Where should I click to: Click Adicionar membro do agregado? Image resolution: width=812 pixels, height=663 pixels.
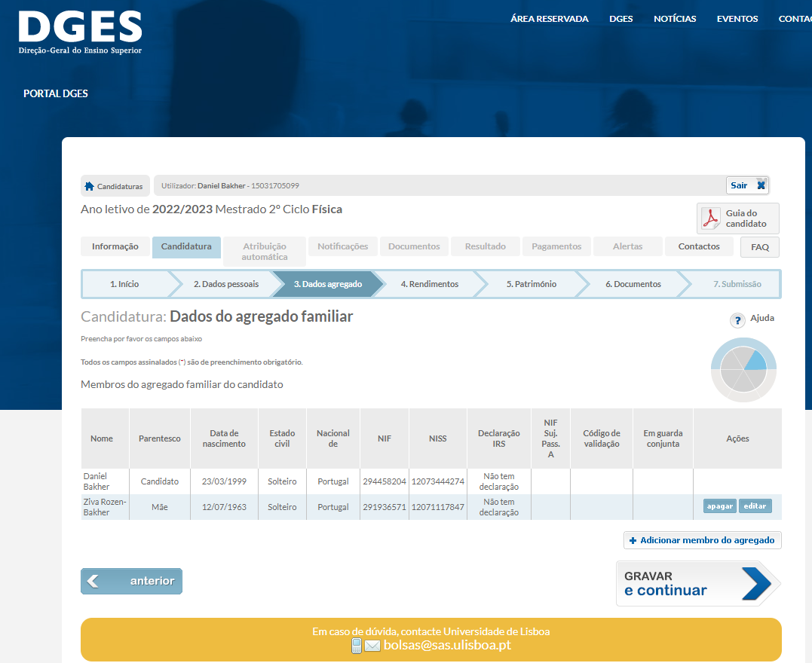[702, 540]
